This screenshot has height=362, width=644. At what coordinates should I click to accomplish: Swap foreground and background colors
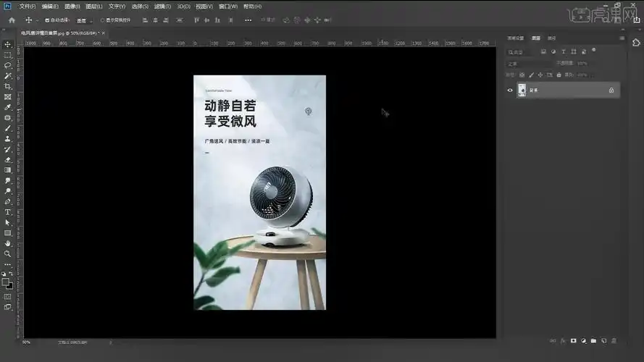[x=11, y=274]
